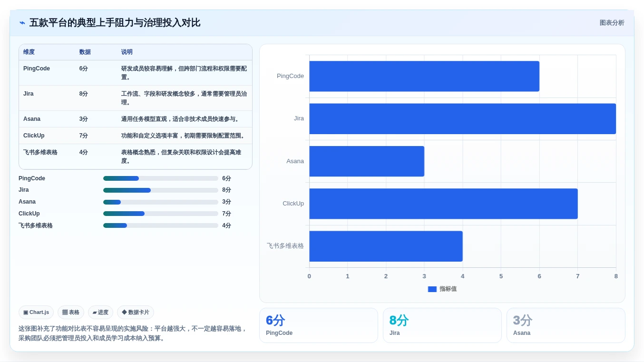Click the Jira progress bar
The image size is (644, 362).
[x=161, y=190]
